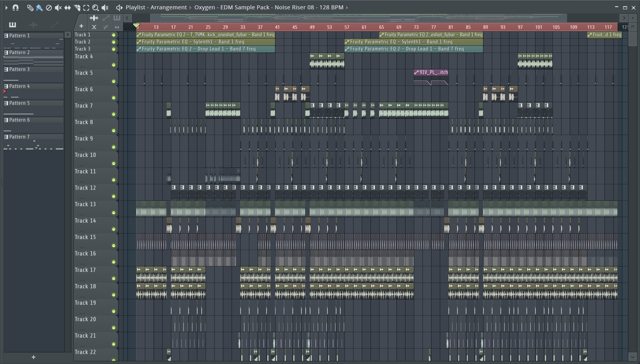Select the Track 5 header label
The width and height of the screenshot is (640, 364).
84,73
